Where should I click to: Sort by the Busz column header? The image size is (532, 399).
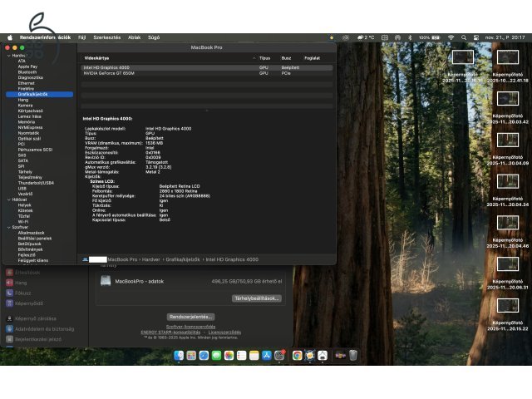click(286, 58)
